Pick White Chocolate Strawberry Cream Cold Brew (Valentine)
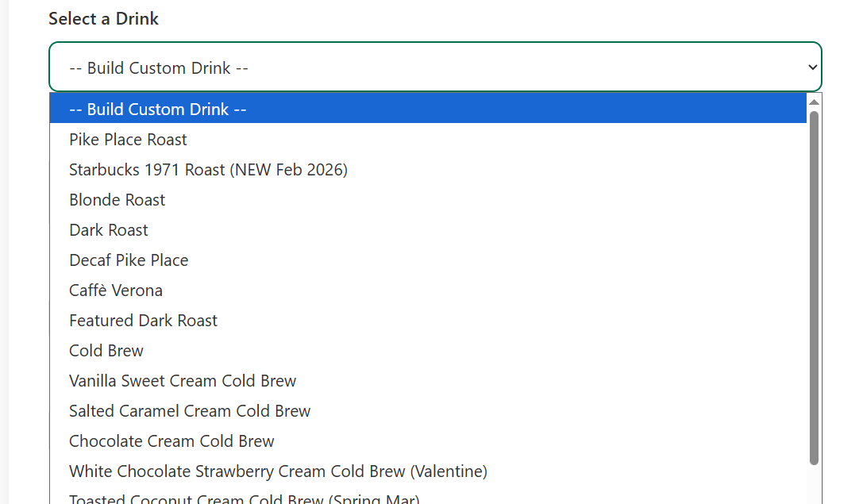The height and width of the screenshot is (504, 859). tap(279, 471)
